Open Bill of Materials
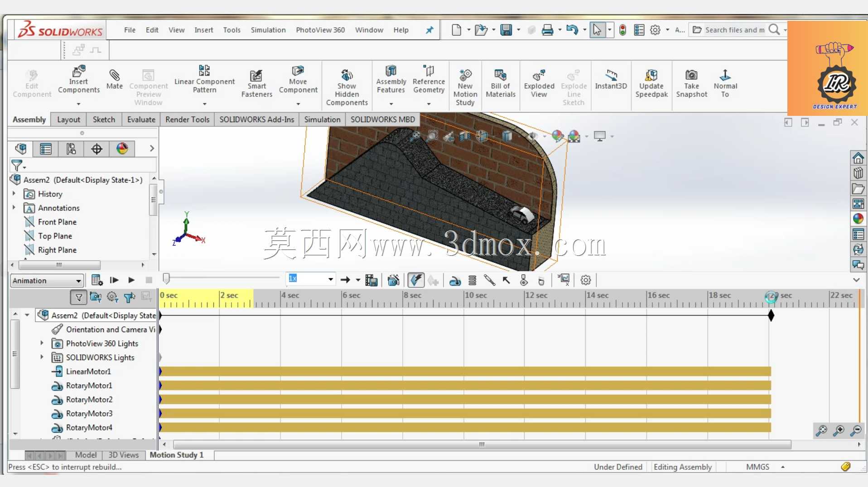Image resolution: width=868 pixels, height=487 pixels. 501,84
